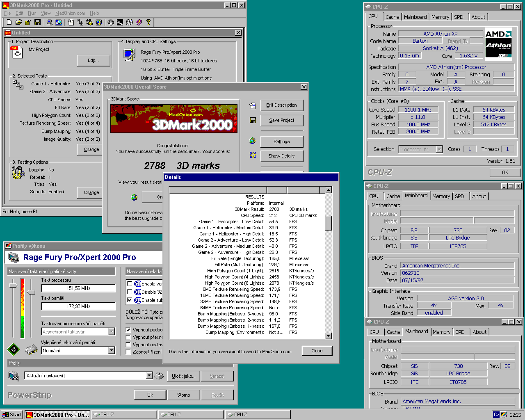Open the 'Normální' memory timing dropdown
Image resolution: width=525 pixels, height=420 pixels.
[112, 351]
